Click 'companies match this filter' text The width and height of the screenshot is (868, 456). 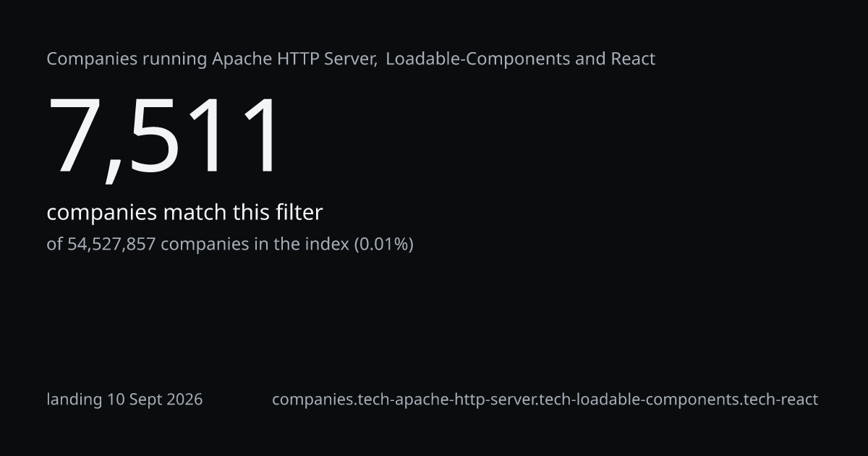click(184, 213)
